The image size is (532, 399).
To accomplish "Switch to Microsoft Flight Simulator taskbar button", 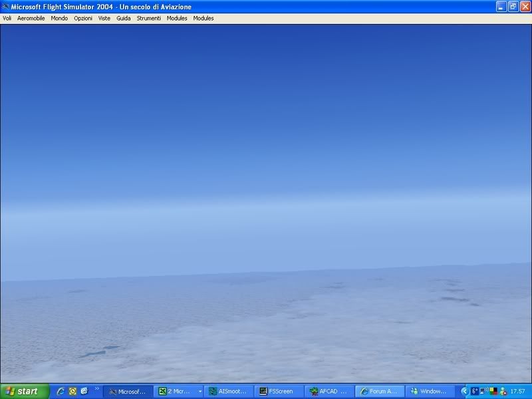I will coord(128,392).
